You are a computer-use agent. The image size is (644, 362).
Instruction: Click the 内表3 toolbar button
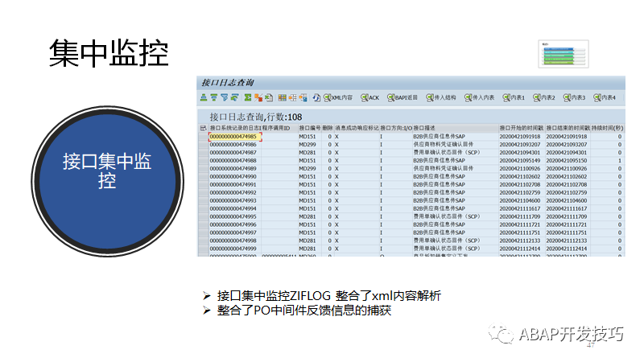tap(575, 97)
